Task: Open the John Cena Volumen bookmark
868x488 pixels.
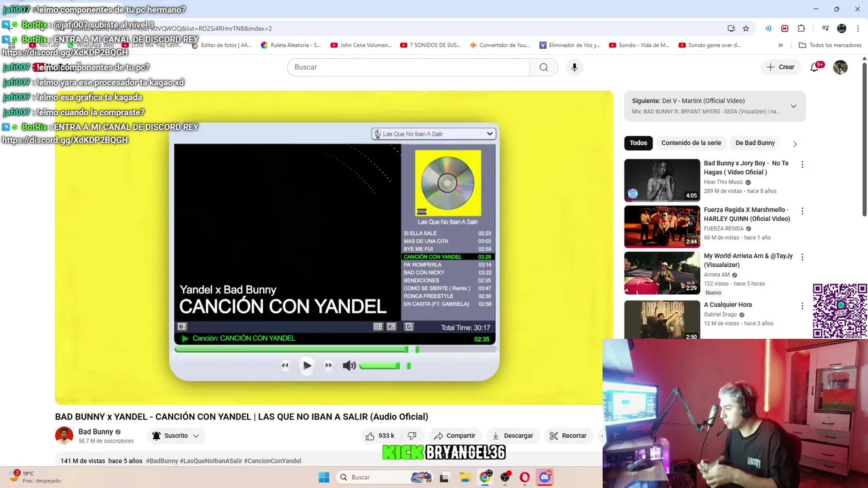Action: point(361,45)
